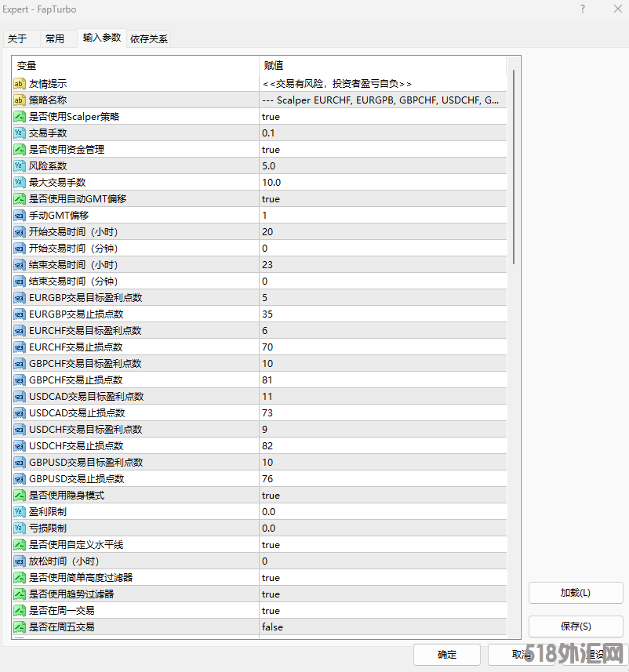
Task: Click the integer icon beside USDCAD交易目标盈利点数
Action: 20,397
